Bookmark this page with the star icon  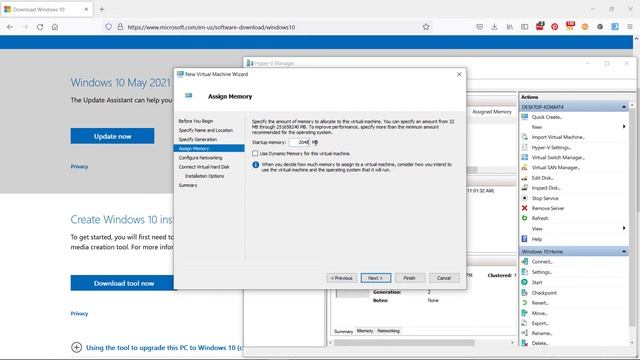tap(426, 27)
